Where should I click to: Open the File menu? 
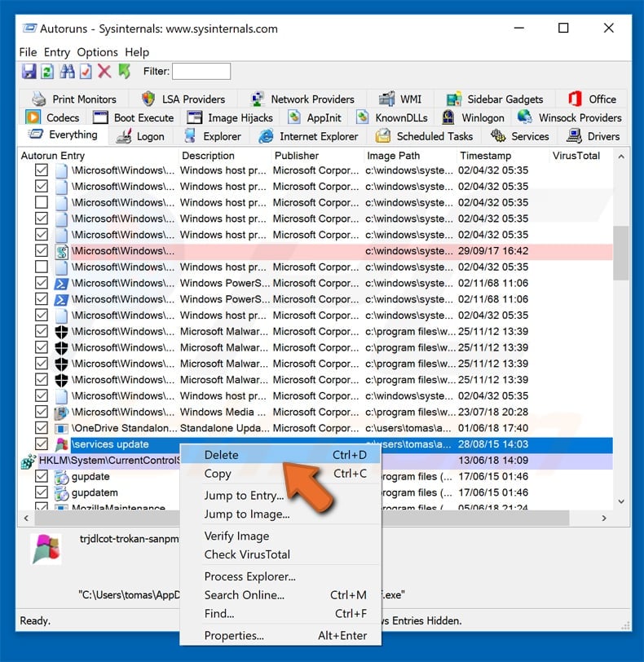click(x=28, y=52)
